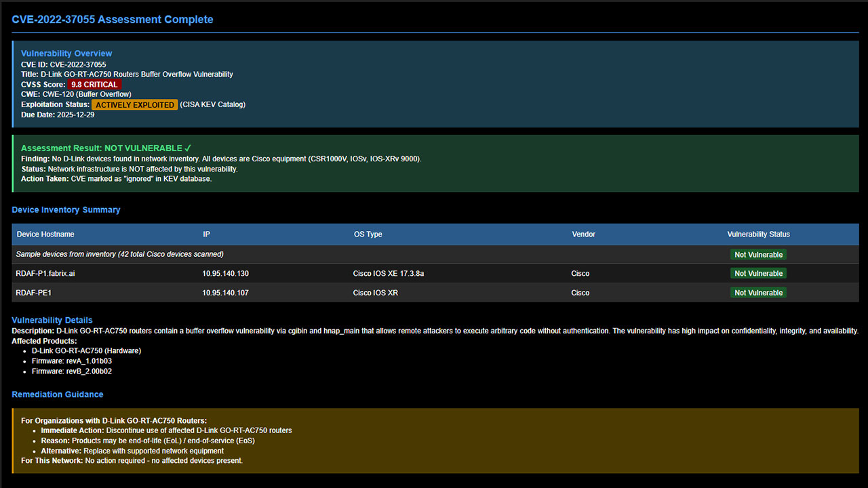
Task: Click the 9.8 CRITICAL score badge
Action: 95,85
